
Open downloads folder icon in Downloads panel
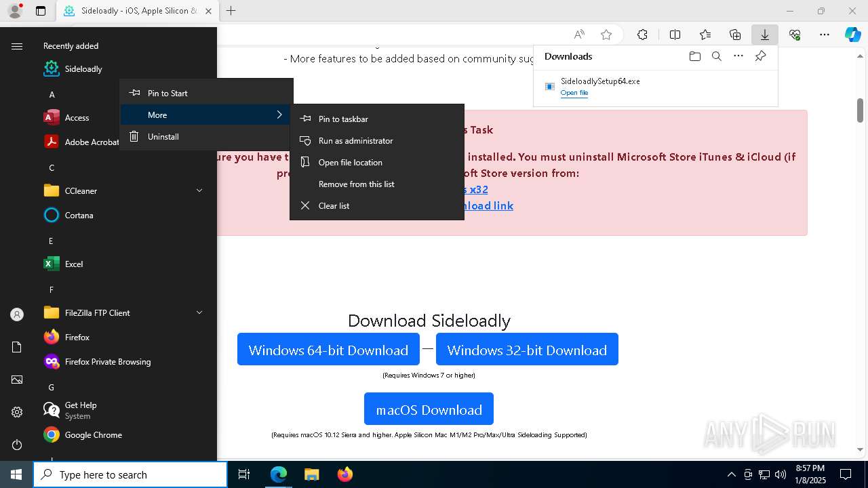[x=694, y=56]
